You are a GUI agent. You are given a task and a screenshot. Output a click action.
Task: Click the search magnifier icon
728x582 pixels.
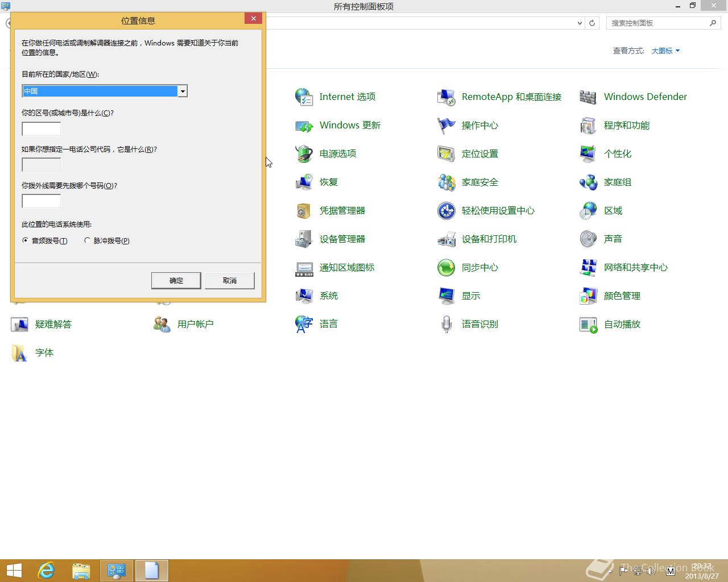click(x=713, y=23)
